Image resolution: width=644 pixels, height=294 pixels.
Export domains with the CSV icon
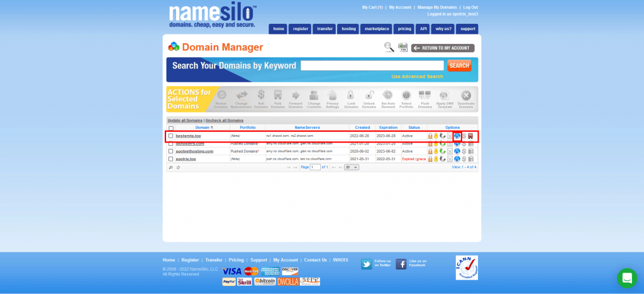click(402, 47)
